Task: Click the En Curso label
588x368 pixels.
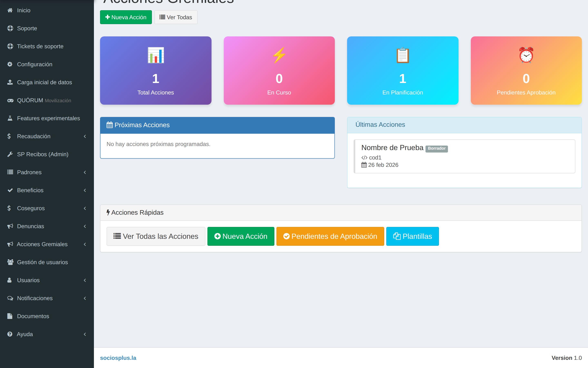Action: [279, 93]
